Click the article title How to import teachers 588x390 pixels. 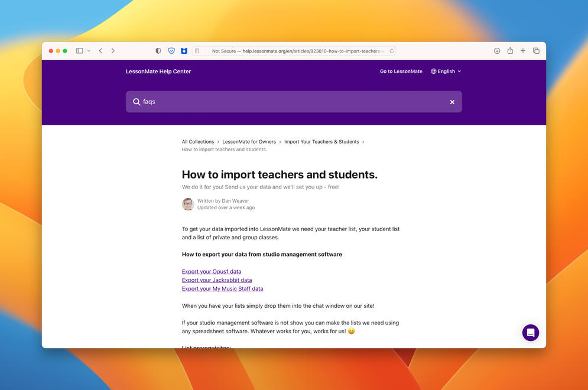coord(280,174)
